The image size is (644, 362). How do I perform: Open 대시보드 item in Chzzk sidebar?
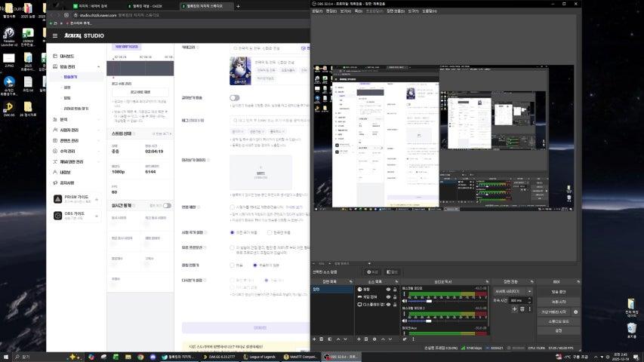coord(67,57)
